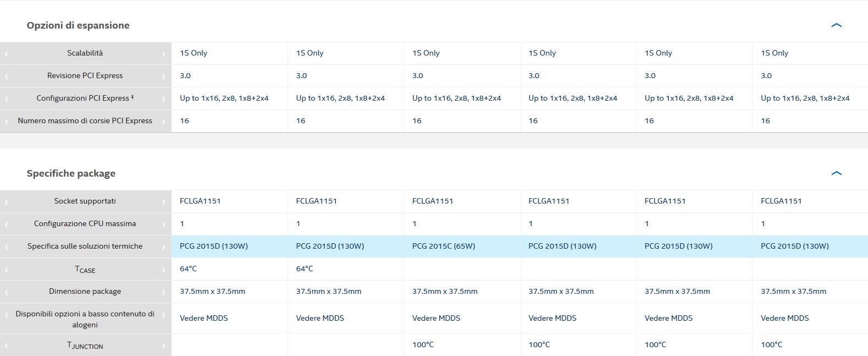Click right arrow on Configurazioni PCI Express row
Viewport: 868px width, 356px height.
tap(163, 99)
